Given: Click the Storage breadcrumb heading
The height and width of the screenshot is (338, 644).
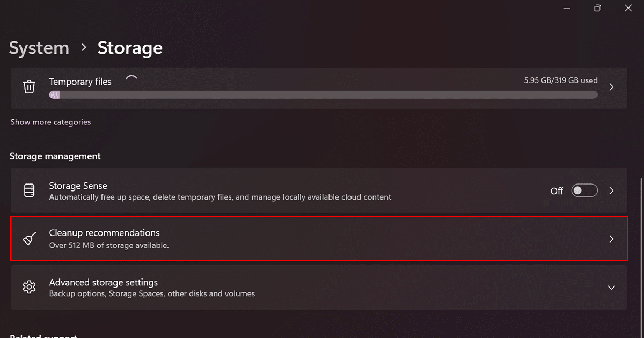Looking at the screenshot, I should tap(130, 48).
